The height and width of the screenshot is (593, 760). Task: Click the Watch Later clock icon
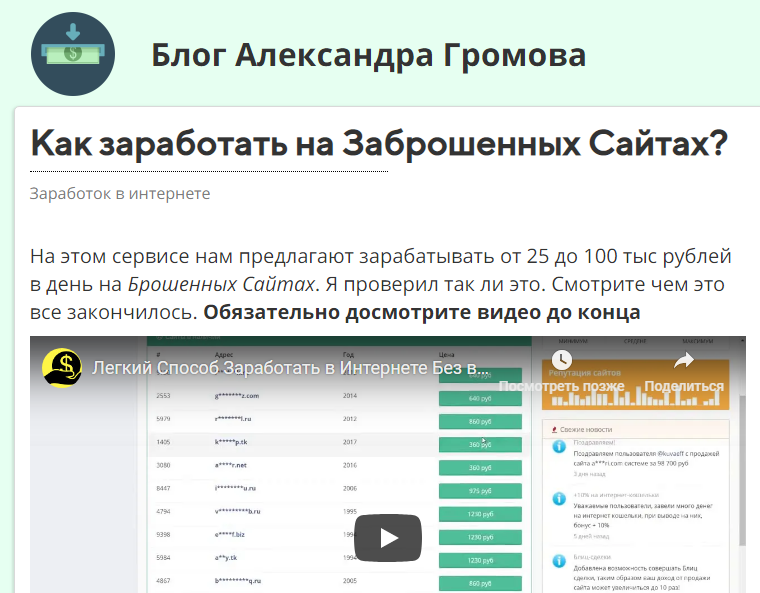click(562, 360)
